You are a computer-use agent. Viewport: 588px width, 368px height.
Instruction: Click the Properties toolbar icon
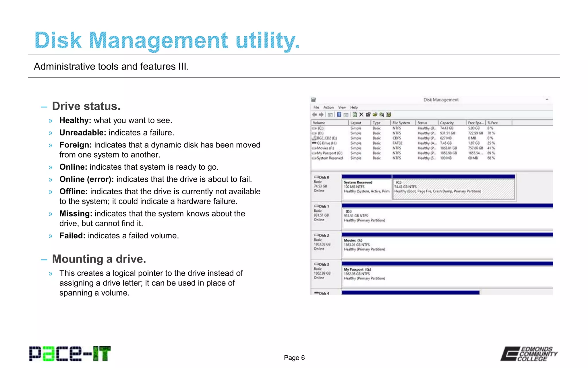(x=368, y=115)
